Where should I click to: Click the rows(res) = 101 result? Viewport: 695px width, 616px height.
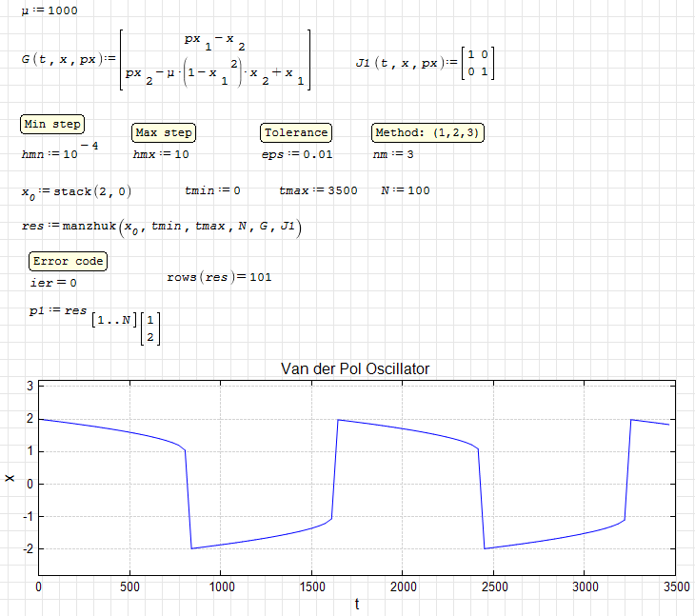pos(219,278)
